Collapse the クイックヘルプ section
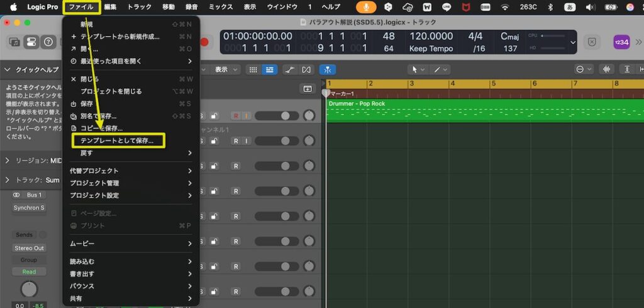This screenshot has width=644, height=308. click(8, 70)
